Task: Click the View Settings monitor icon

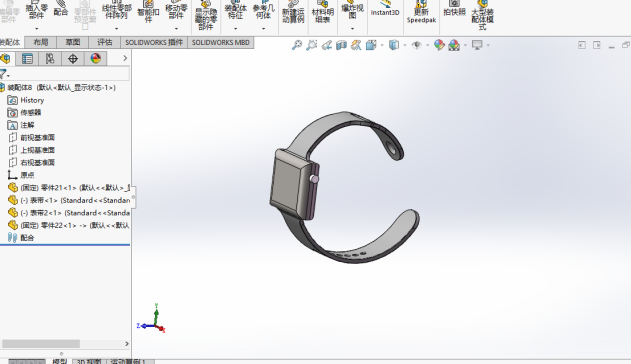Action: (x=477, y=45)
